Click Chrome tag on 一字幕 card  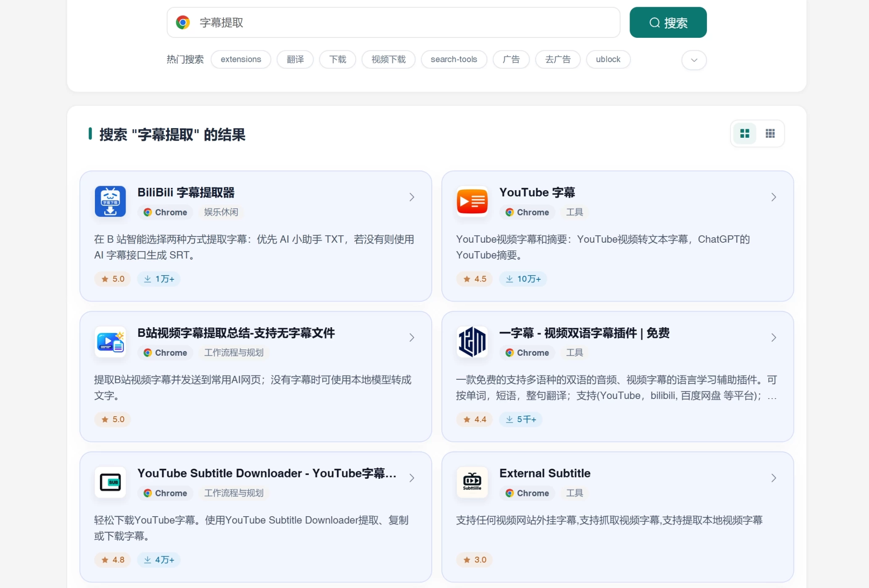(528, 353)
